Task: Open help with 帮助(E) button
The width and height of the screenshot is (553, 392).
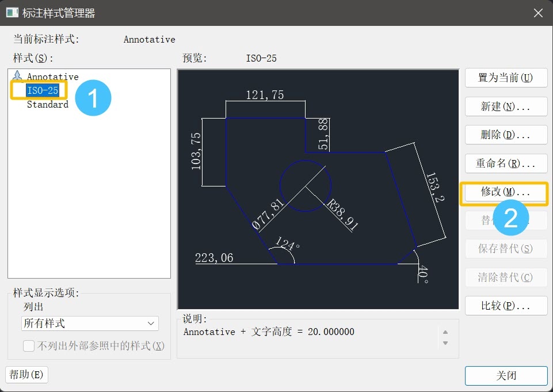Action: [x=26, y=375]
